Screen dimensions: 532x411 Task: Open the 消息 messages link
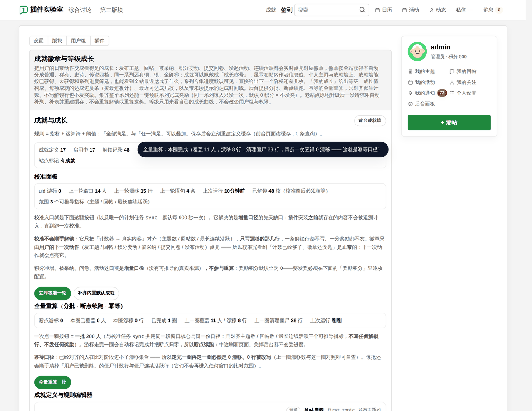(488, 10)
